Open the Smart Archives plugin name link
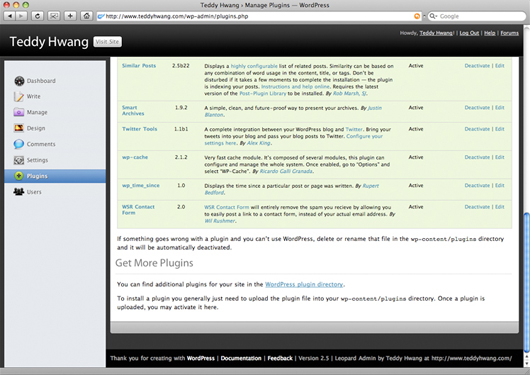 pos(133,111)
